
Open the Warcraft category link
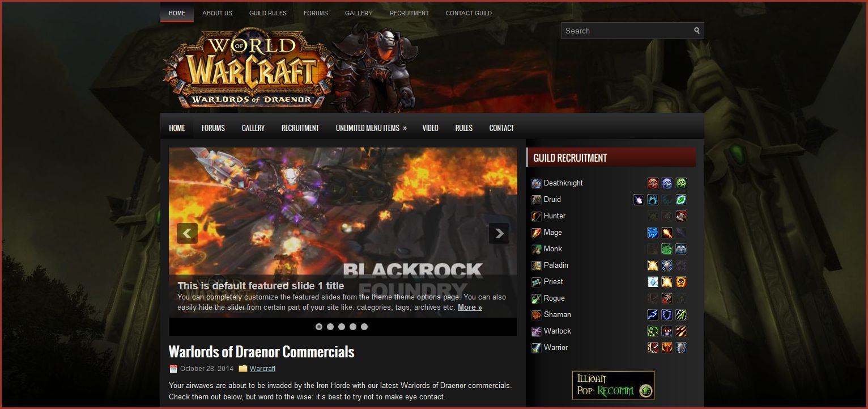click(x=262, y=369)
